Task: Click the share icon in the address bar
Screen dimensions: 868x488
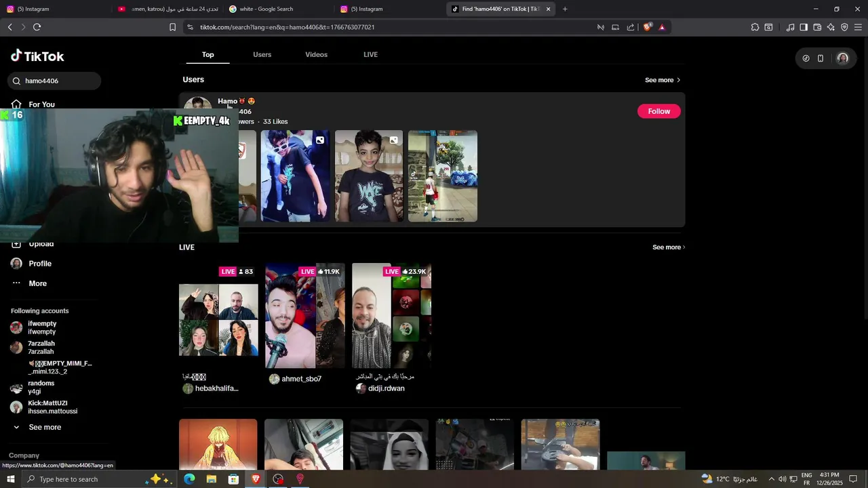Action: coord(631,27)
